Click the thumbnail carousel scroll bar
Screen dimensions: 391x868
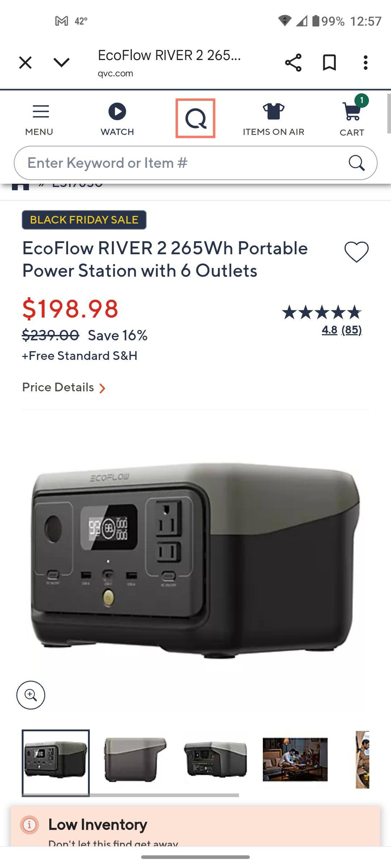[x=130, y=795]
